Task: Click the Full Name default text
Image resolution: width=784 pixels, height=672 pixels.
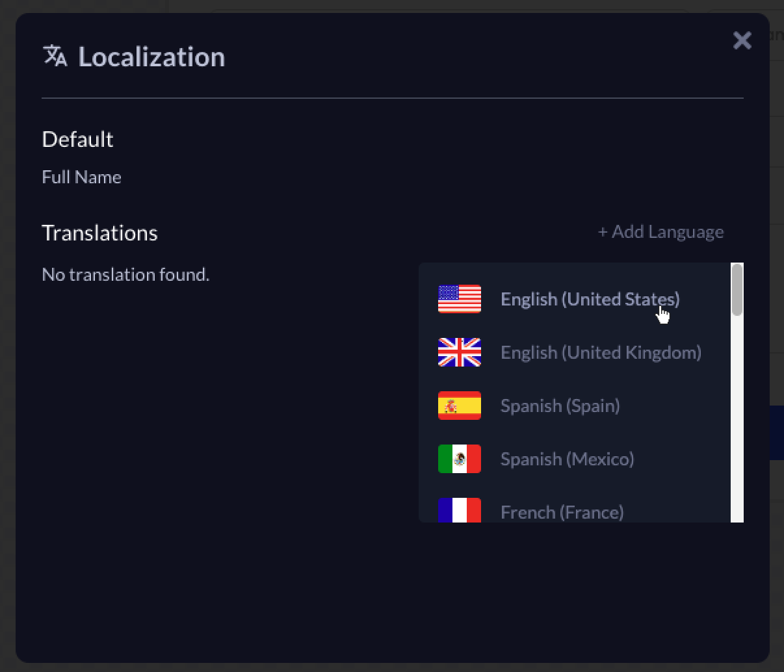Action: coord(81,177)
